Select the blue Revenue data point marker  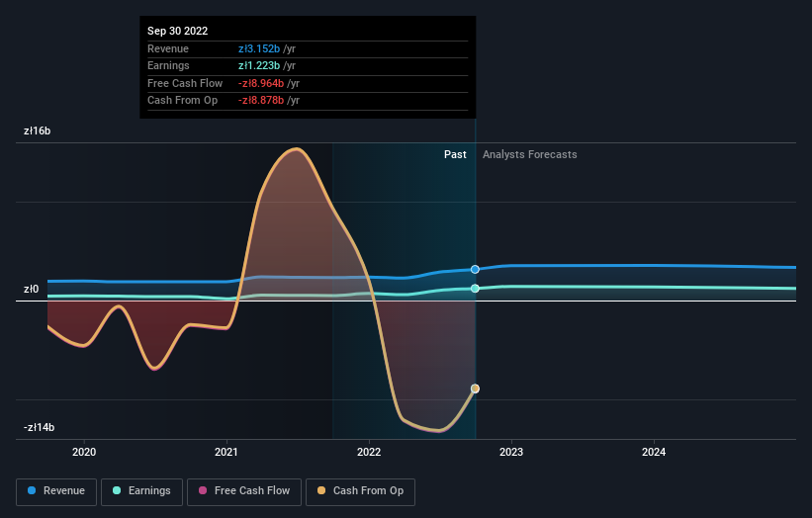pyautogui.click(x=475, y=269)
